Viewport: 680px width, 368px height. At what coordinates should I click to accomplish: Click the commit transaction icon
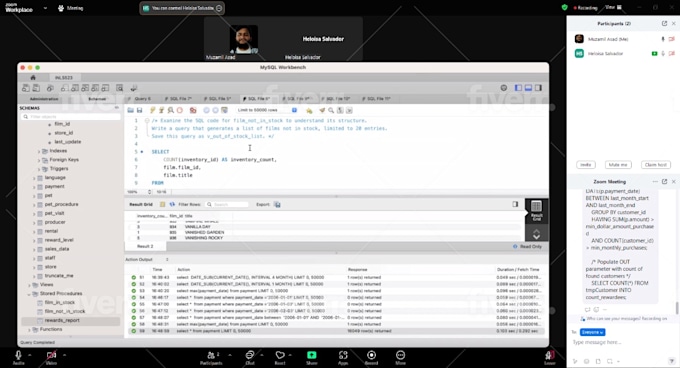coord(206,111)
